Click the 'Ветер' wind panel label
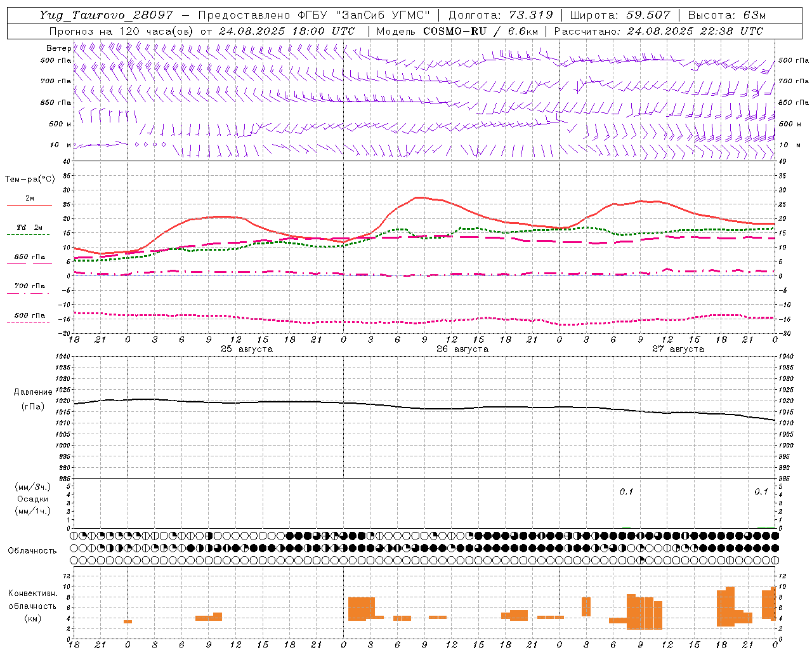 tap(58, 48)
